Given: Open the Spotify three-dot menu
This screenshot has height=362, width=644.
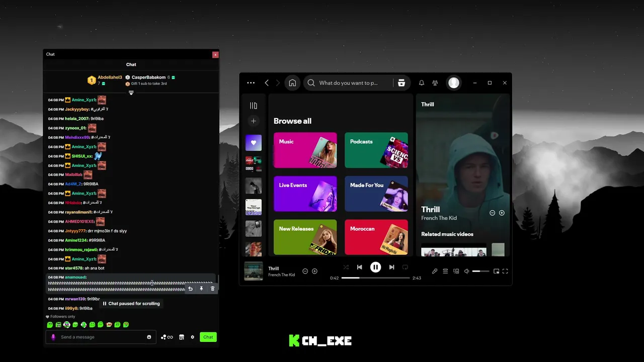Looking at the screenshot, I should tap(251, 83).
